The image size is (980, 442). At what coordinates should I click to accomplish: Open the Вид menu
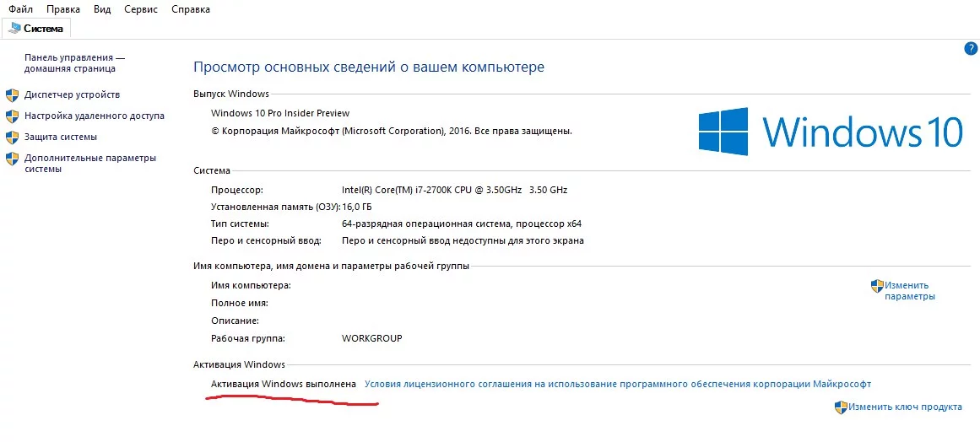pos(102,9)
